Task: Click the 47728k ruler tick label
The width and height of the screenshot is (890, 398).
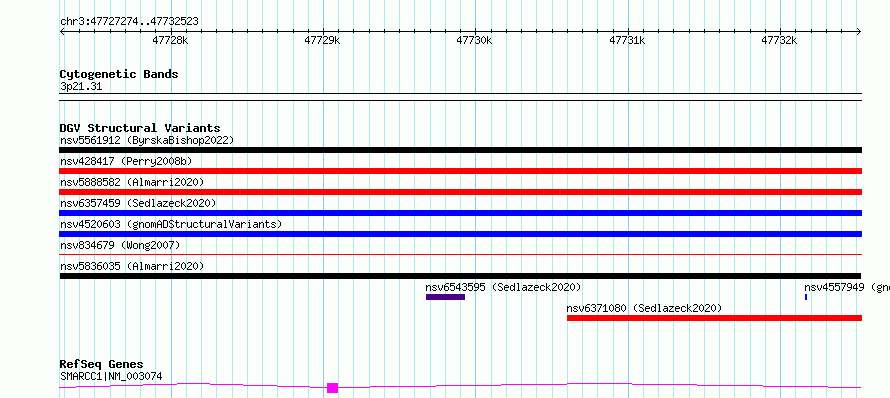Action: click(x=170, y=40)
